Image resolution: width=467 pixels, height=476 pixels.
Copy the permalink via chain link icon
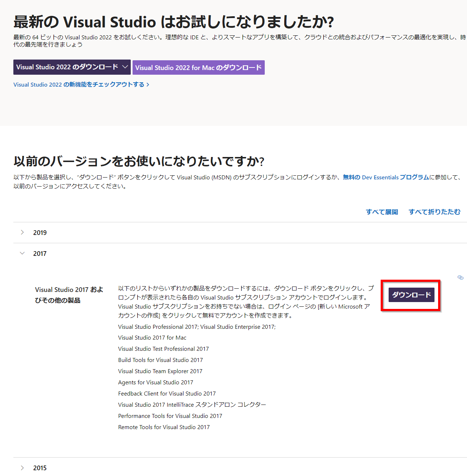pos(460,278)
